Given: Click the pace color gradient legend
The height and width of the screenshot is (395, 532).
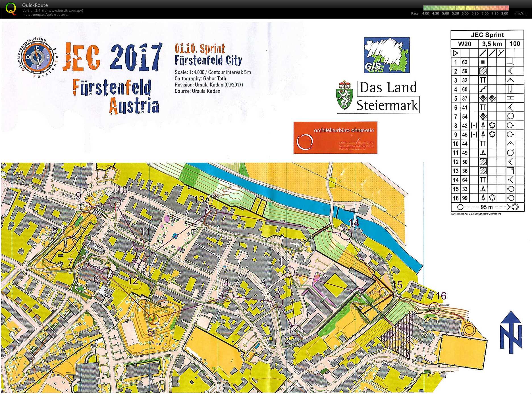Looking at the screenshot, I should 466,8.
